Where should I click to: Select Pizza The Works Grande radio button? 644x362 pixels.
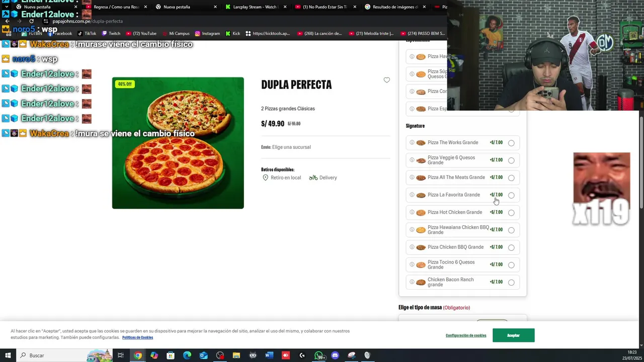[511, 143]
